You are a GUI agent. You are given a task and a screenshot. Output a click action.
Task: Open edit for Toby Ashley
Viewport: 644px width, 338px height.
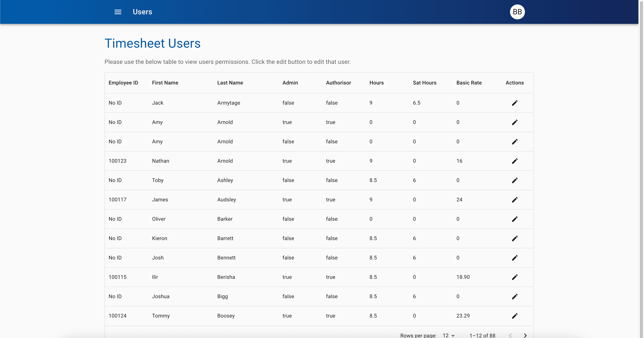tap(514, 180)
